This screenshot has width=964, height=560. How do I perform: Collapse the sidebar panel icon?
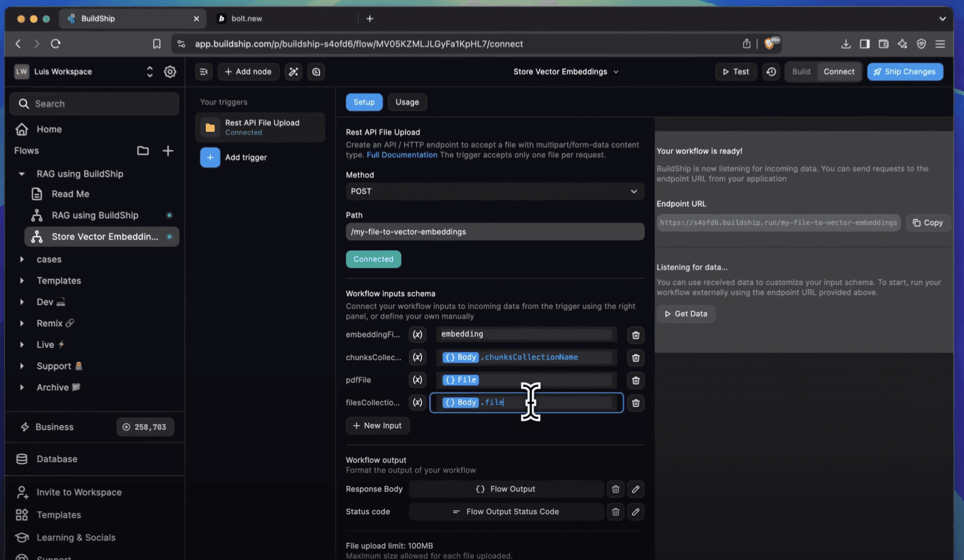tap(204, 72)
